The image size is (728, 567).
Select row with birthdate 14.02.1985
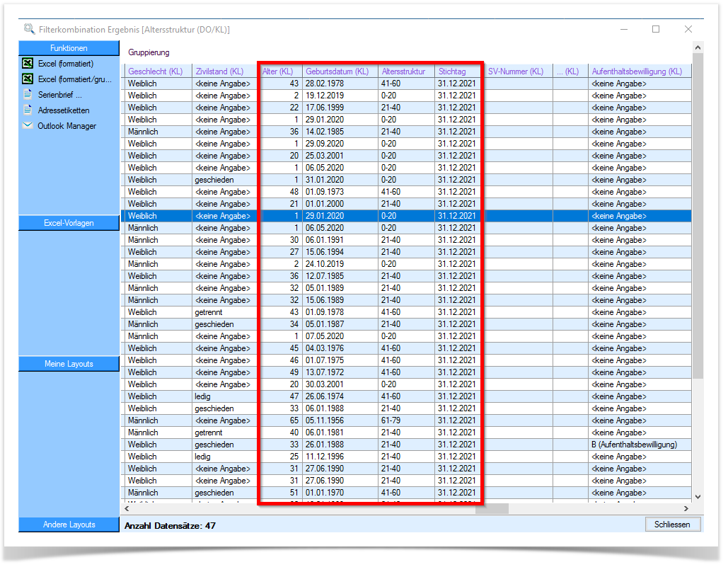pos(406,132)
